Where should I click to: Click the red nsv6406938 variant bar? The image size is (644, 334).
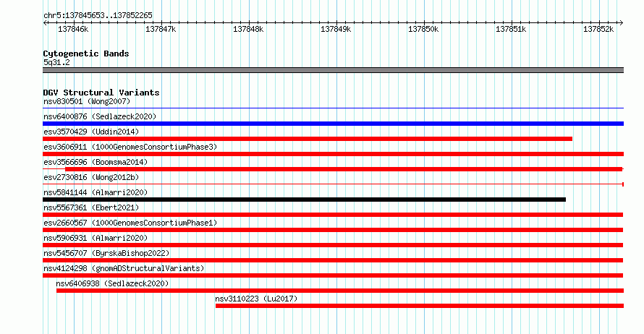tap(340, 291)
